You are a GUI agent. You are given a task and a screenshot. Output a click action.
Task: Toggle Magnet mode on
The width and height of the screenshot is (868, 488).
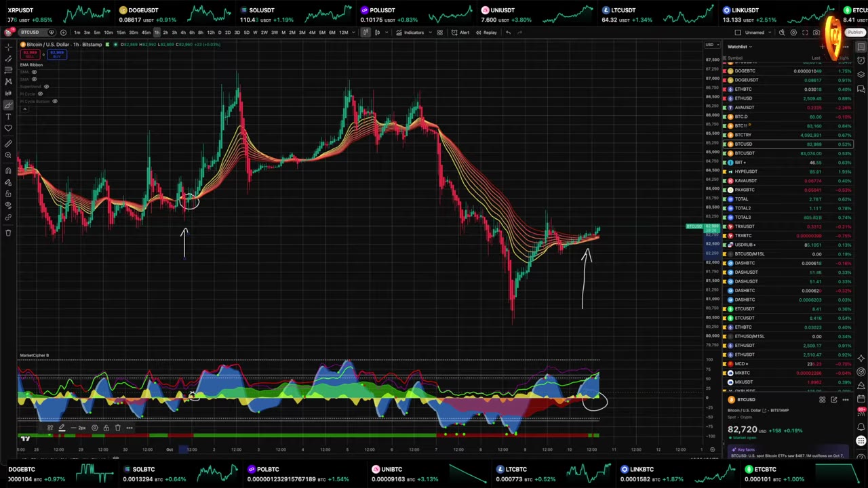8,171
